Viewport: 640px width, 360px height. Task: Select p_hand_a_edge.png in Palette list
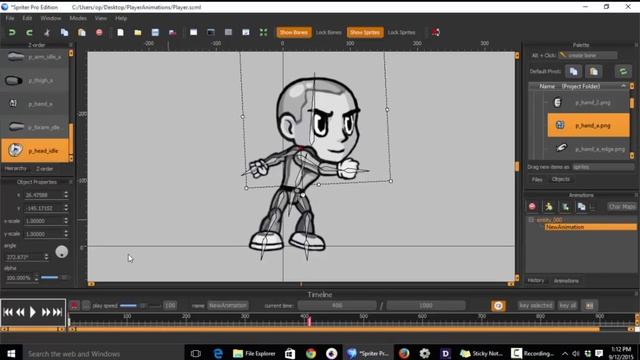pos(588,149)
